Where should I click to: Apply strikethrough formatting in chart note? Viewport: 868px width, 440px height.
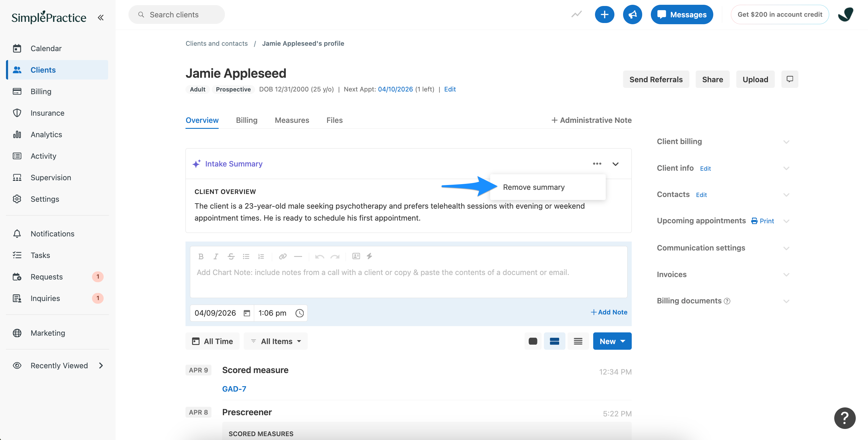pos(231,256)
